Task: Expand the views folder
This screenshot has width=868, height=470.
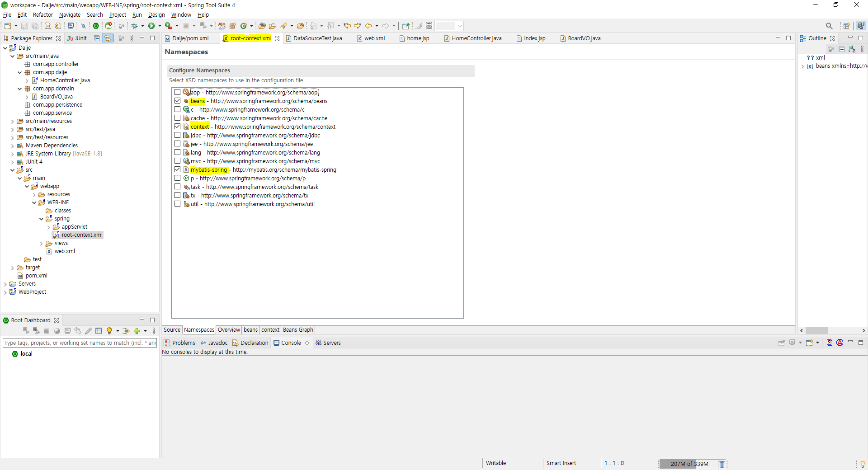Action: [41, 243]
